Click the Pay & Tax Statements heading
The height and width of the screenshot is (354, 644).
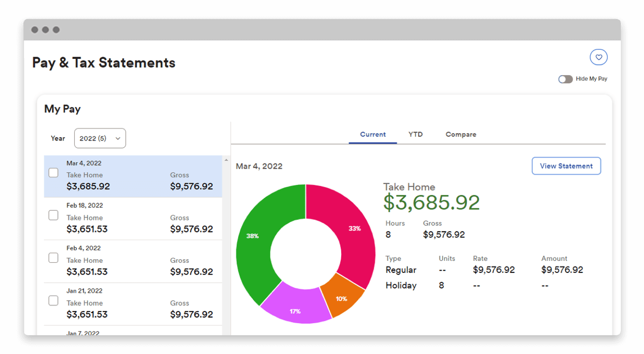[103, 62]
